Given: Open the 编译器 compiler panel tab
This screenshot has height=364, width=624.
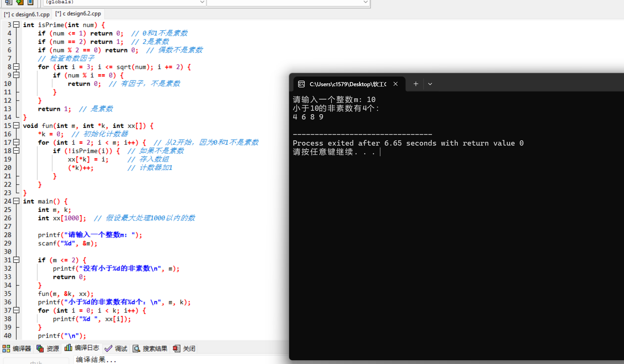Looking at the screenshot, I should pos(17,348).
